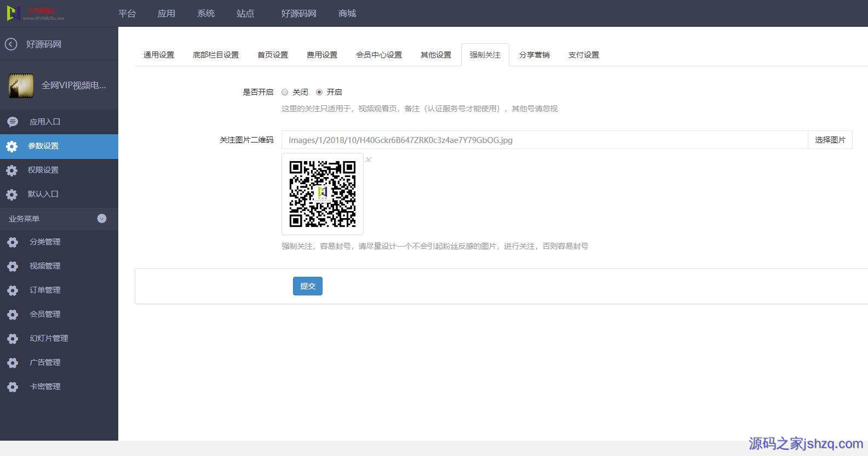Image resolution: width=868 pixels, height=456 pixels.
Task: Click the gear icon beside 订单管理
Action: tap(13, 290)
